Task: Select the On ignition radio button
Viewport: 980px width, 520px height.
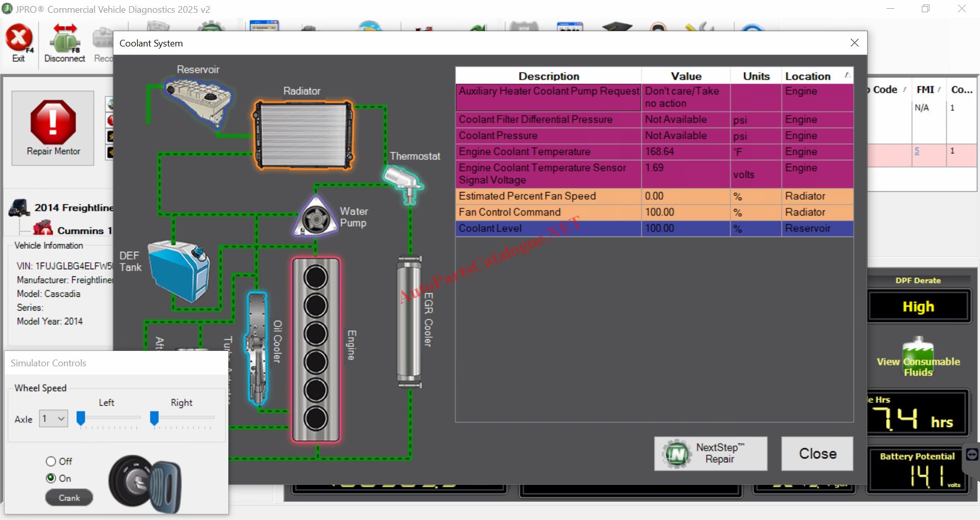Action: click(x=51, y=478)
